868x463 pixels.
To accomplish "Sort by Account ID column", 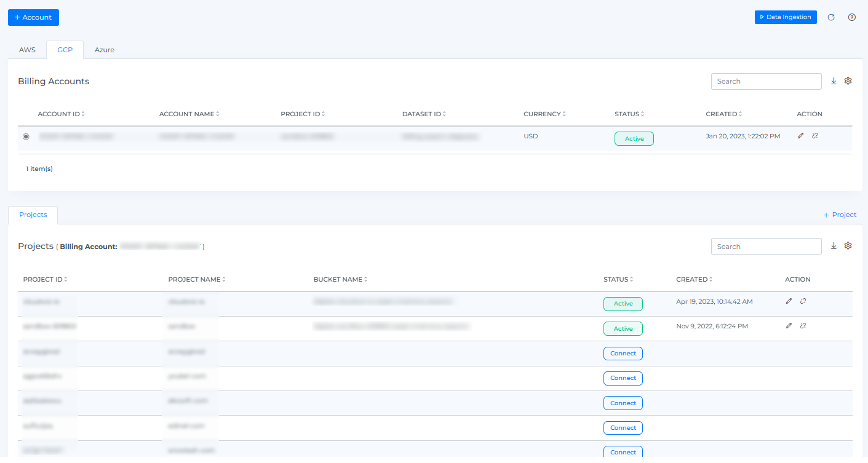I will tap(61, 114).
